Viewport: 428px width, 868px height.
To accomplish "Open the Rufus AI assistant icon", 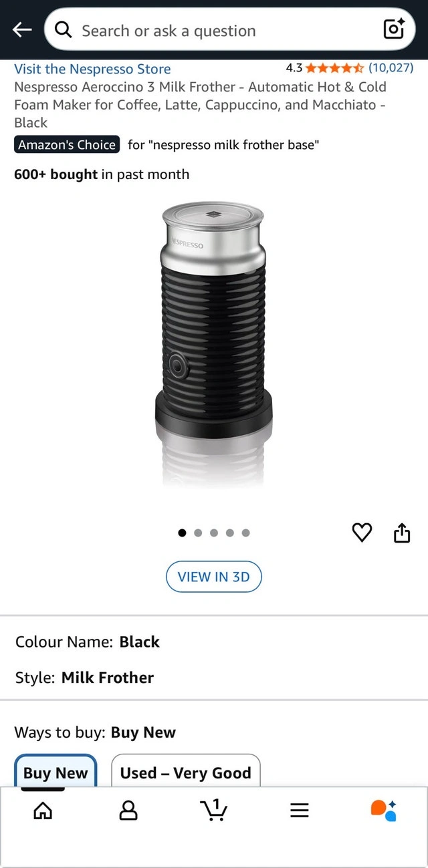I will coord(384,811).
